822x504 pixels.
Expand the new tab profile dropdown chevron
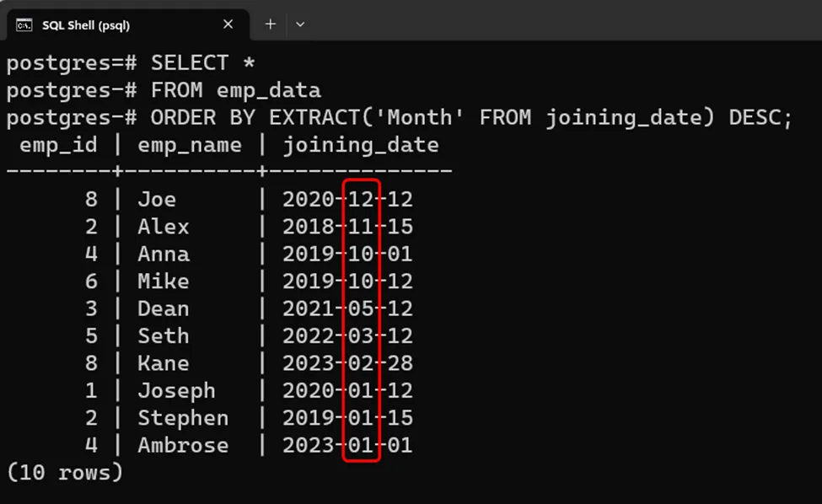[300, 24]
